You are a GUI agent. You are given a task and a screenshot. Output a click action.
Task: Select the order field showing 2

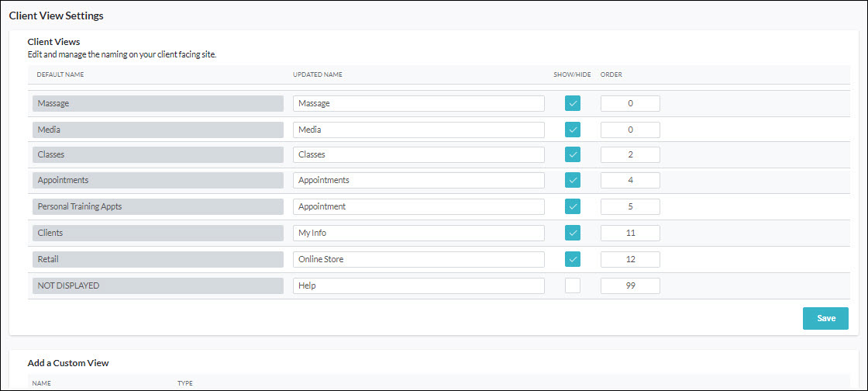pos(630,155)
